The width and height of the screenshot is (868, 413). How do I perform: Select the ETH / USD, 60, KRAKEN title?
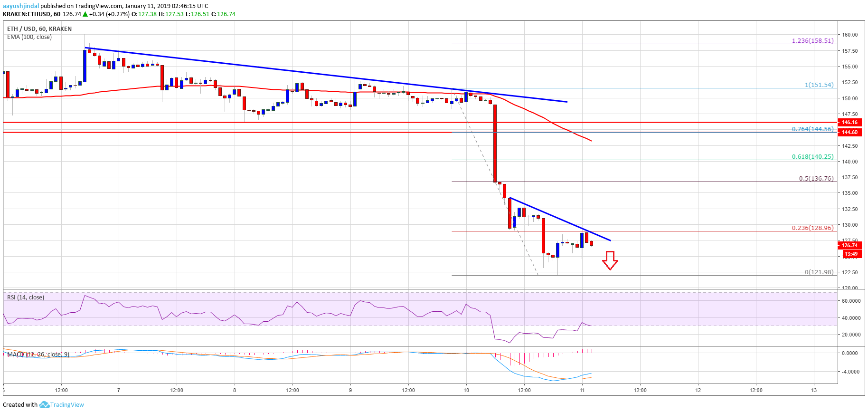[39, 29]
